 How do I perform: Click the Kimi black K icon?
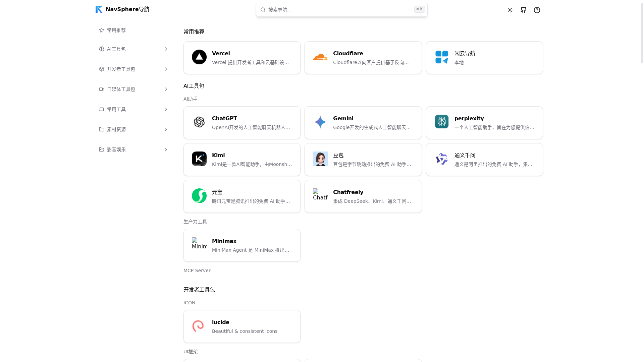(199, 159)
